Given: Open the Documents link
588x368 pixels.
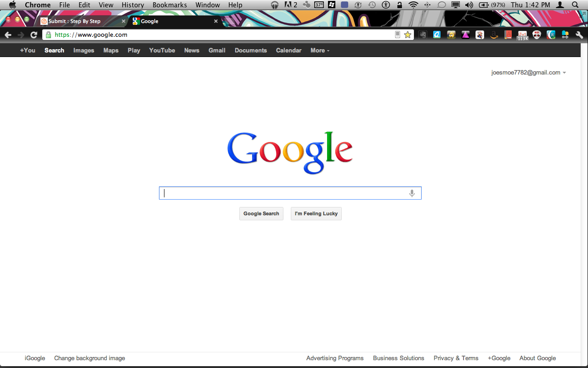Looking at the screenshot, I should click(251, 51).
